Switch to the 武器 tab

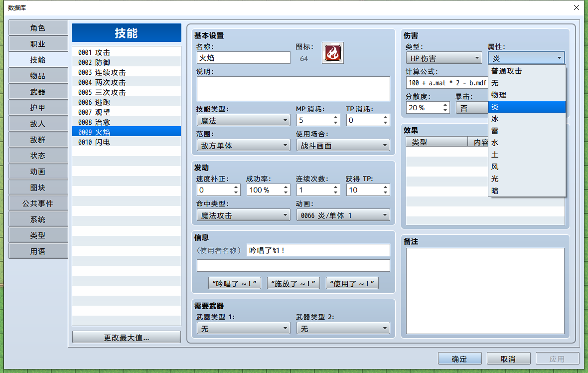coord(38,92)
